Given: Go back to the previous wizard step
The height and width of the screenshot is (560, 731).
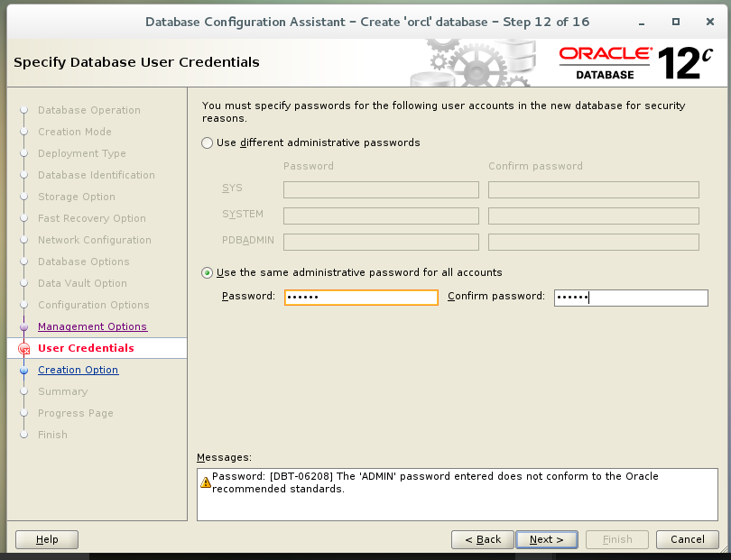Looking at the screenshot, I should coord(482,538).
